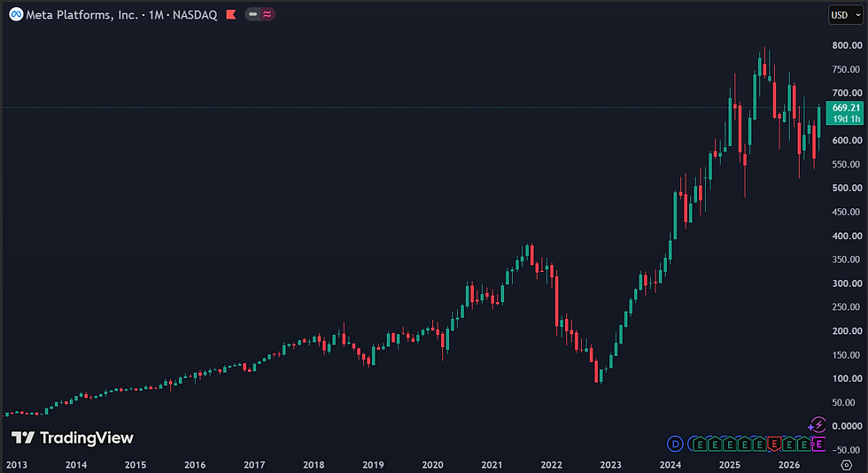
Task: Click the purple lightning sparkle icon
Action: click(x=817, y=425)
